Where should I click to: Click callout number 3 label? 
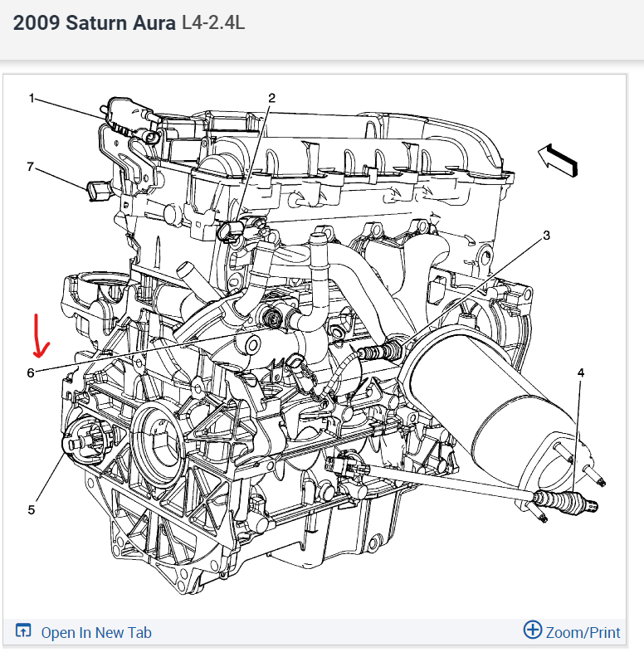[546, 236]
